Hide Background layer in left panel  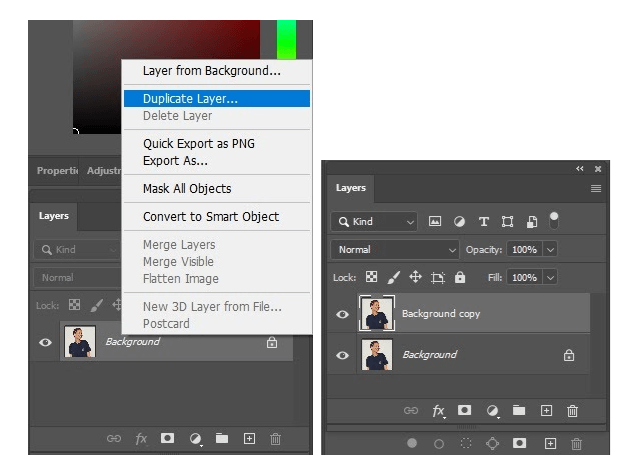(x=45, y=342)
